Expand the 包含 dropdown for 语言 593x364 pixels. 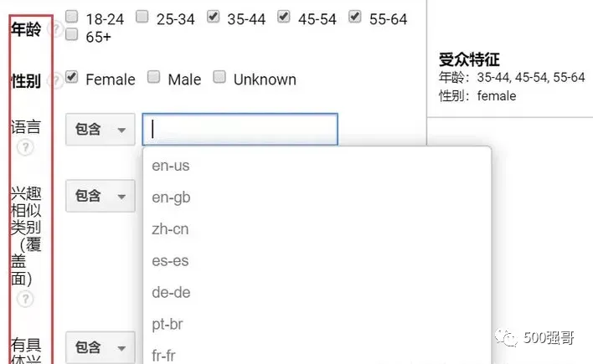click(x=100, y=130)
